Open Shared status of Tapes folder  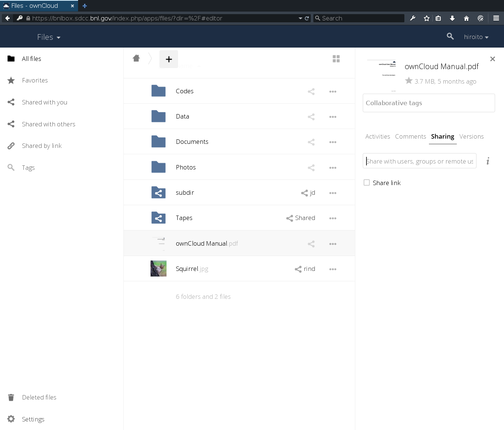[300, 218]
